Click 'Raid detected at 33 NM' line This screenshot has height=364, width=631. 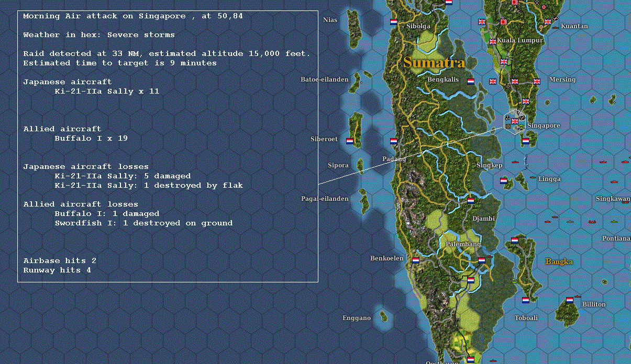pyautogui.click(x=167, y=54)
